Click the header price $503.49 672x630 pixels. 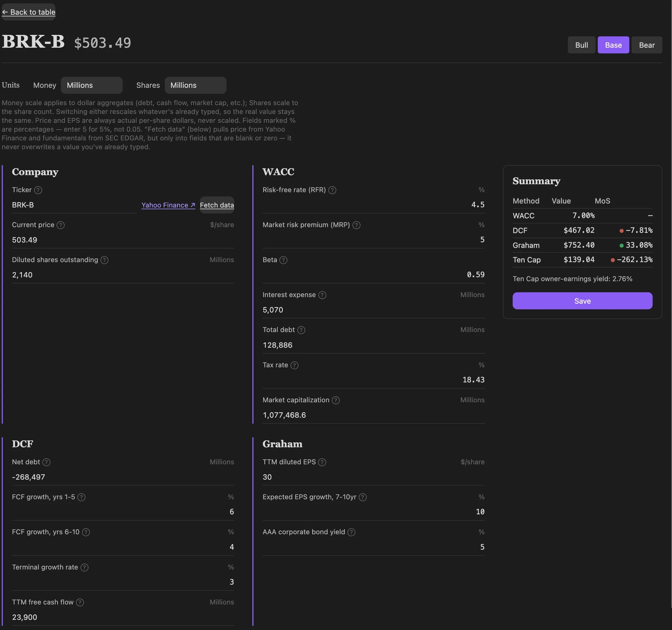(x=102, y=43)
